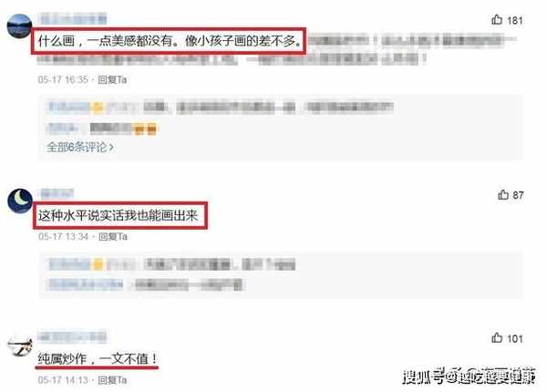Screen dimensions: 547x392
Task: Select comment text 这种水平说实话我也能画出来
Action: [x=119, y=215]
